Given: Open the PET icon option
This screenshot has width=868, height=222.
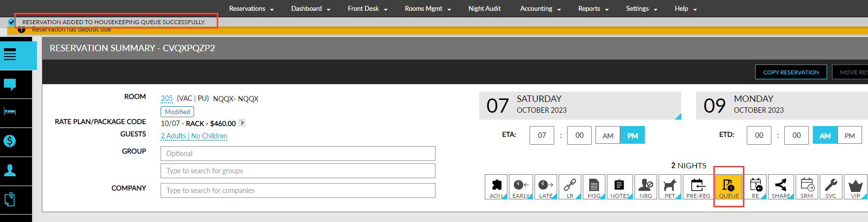Looking at the screenshot, I should tap(670, 187).
